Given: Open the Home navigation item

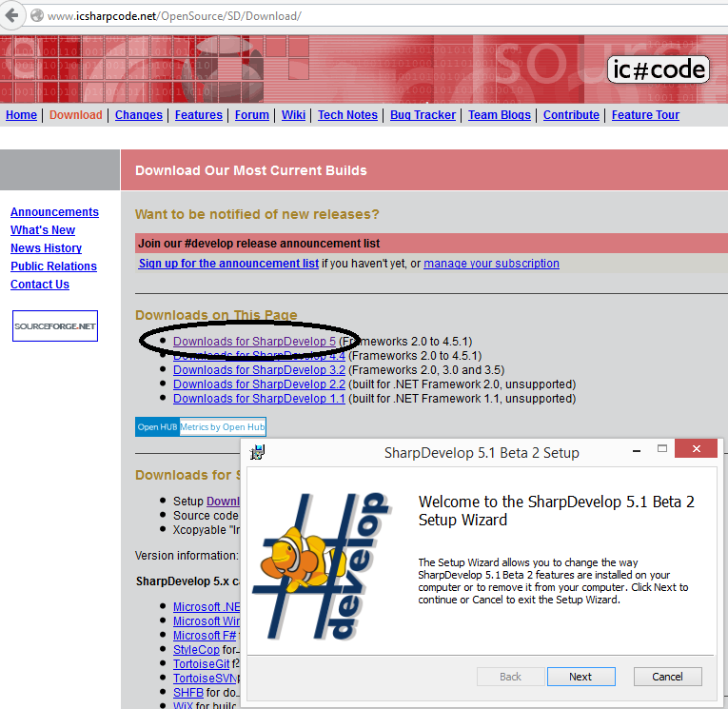Looking at the screenshot, I should (21, 115).
